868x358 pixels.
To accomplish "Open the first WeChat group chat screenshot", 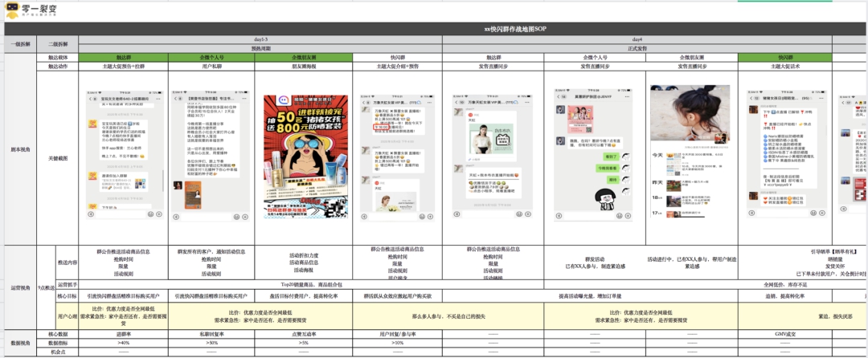I will (123, 153).
